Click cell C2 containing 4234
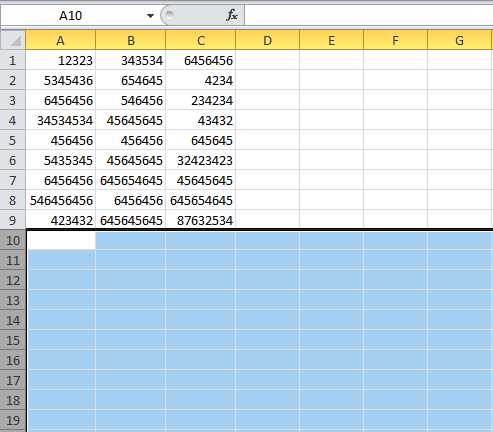The height and width of the screenshot is (432, 493). 201,80
